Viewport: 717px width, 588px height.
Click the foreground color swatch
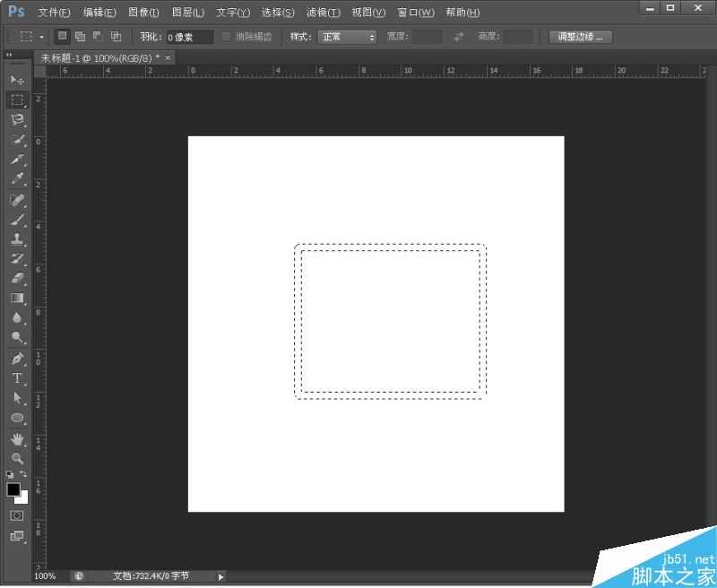click(13, 489)
